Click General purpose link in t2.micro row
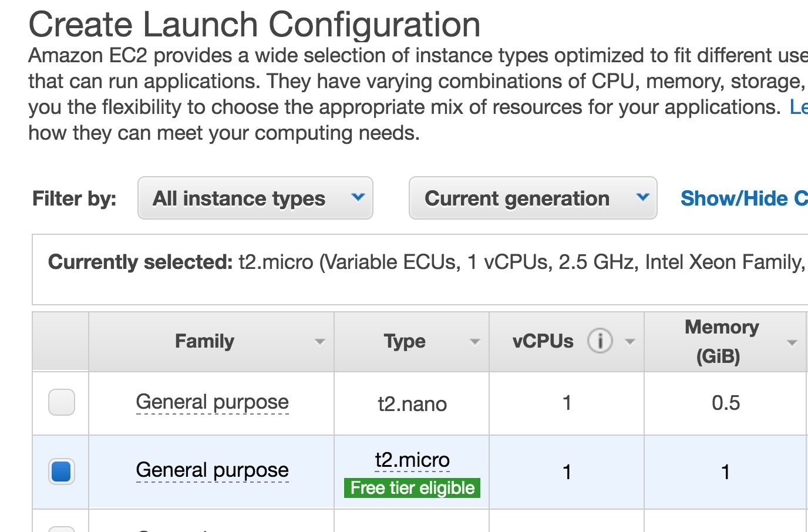The height and width of the screenshot is (532, 808). click(212, 470)
